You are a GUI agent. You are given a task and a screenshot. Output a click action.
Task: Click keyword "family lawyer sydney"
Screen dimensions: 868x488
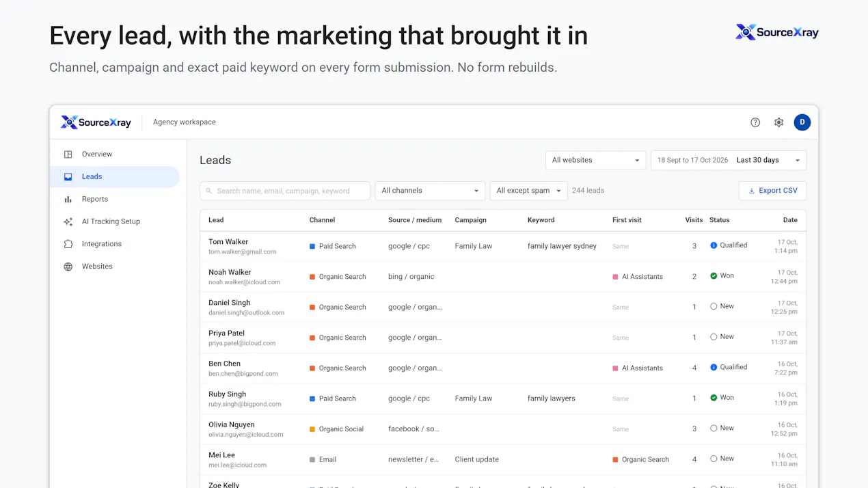562,246
